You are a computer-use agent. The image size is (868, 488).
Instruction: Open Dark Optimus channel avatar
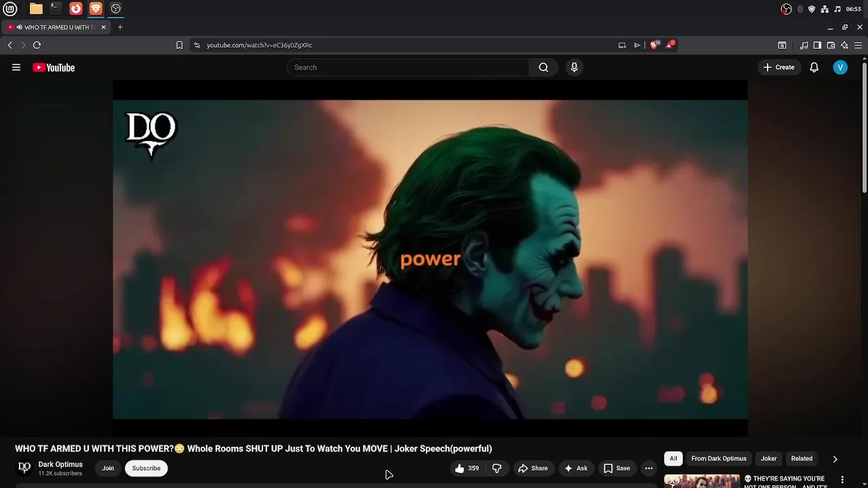click(24, 468)
